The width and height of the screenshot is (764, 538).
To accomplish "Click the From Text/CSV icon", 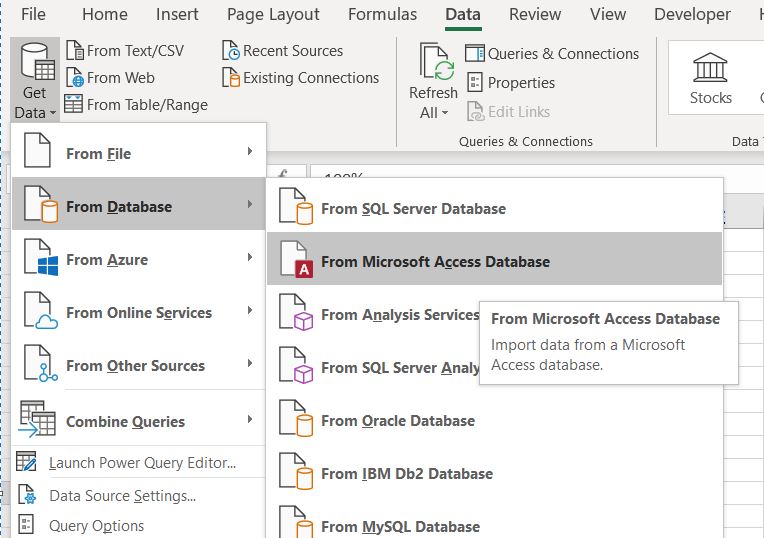I will tap(74, 51).
